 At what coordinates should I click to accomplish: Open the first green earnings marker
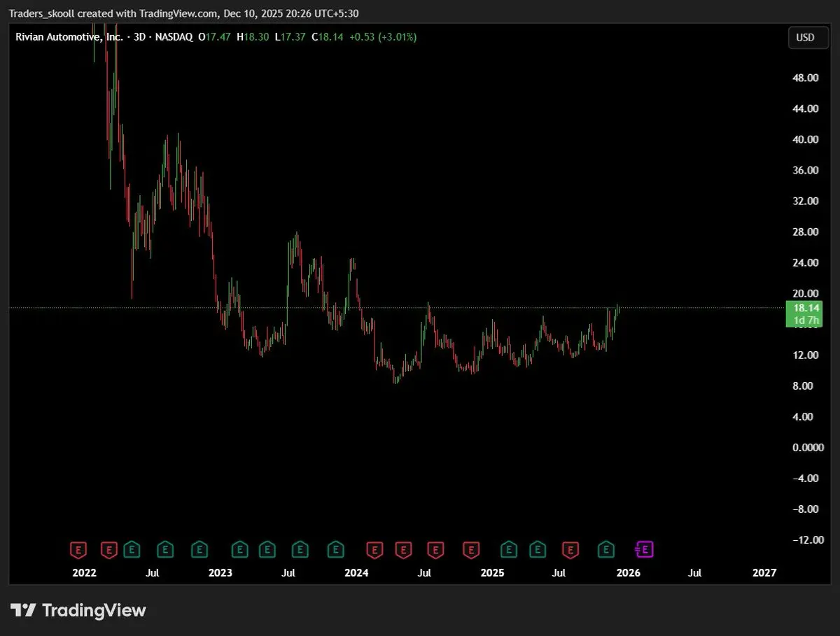point(131,550)
